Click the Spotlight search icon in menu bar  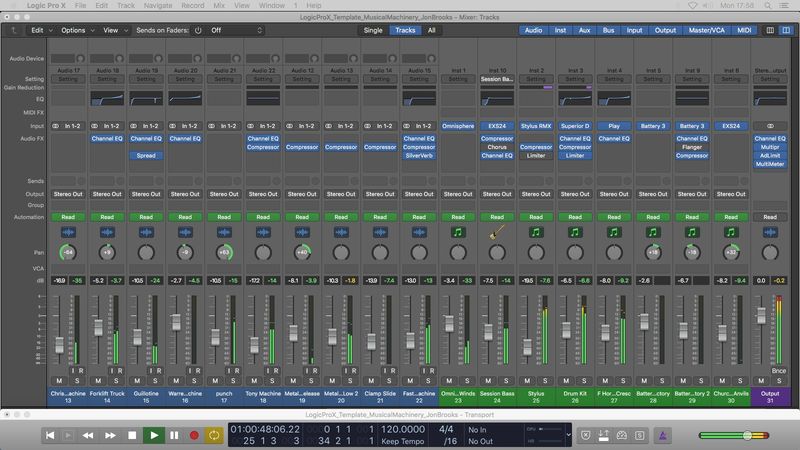[767, 6]
